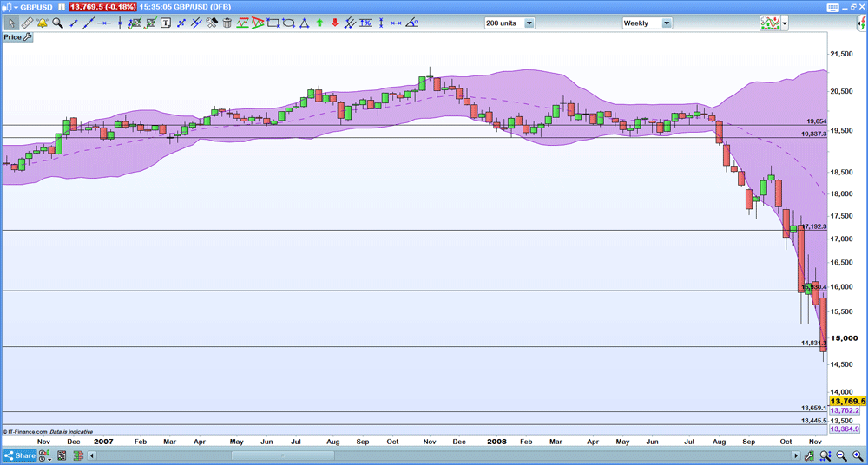Expand the red-green arrows side panel
This screenshot has height=465, width=868.
pos(863,23)
